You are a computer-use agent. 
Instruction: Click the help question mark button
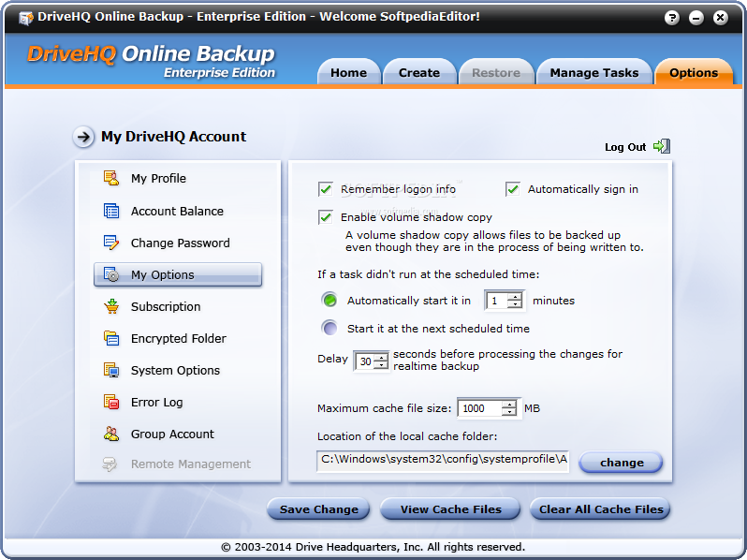point(672,18)
